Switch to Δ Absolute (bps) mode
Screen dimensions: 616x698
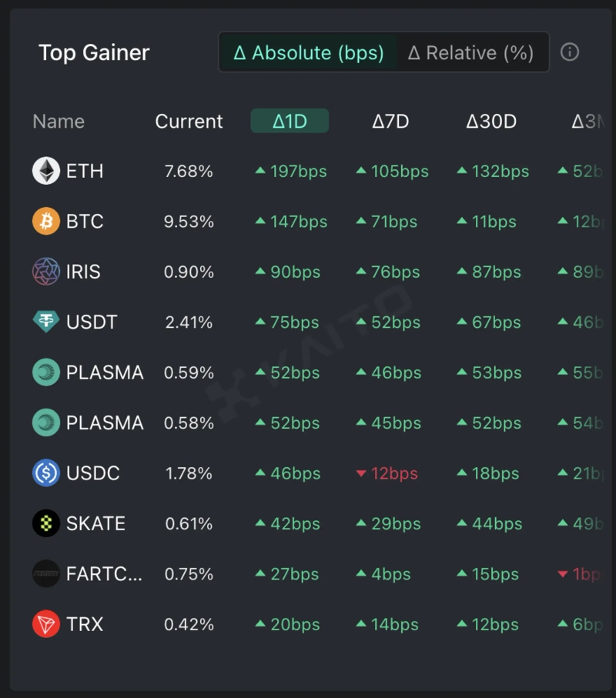click(309, 52)
